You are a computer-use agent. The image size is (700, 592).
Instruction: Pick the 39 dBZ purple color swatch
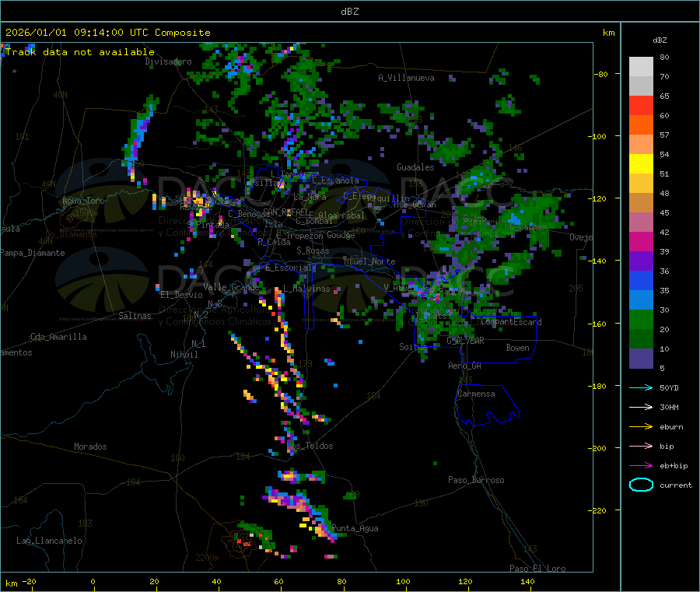(641, 261)
